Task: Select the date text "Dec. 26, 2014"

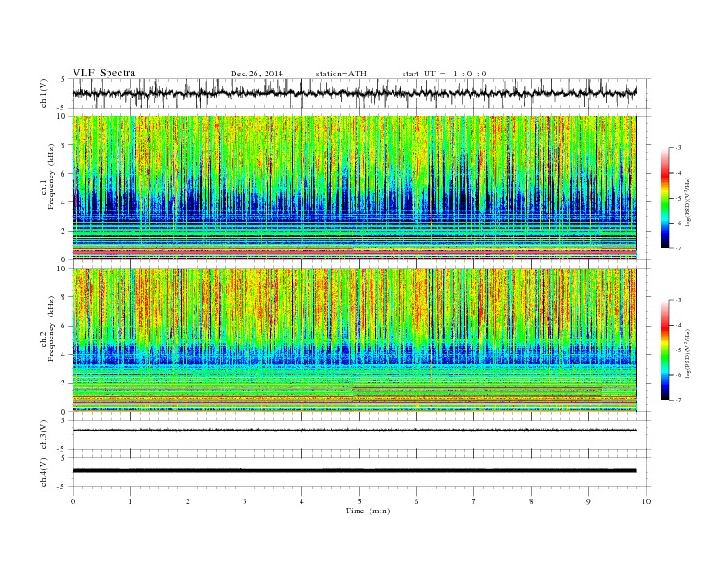Action: click(x=256, y=74)
